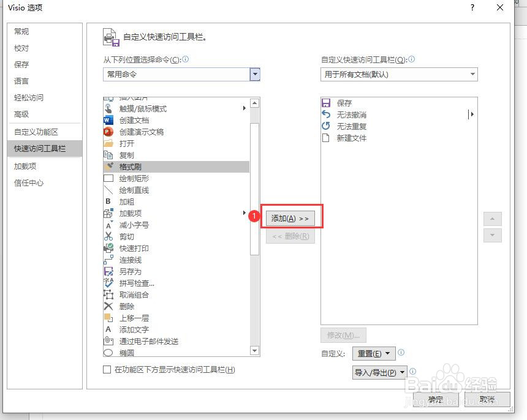Screen dimensions: 527x420
Task: Expand submenu arrow of 触摸/鼠标模式
Action: pyautogui.click(x=245, y=108)
